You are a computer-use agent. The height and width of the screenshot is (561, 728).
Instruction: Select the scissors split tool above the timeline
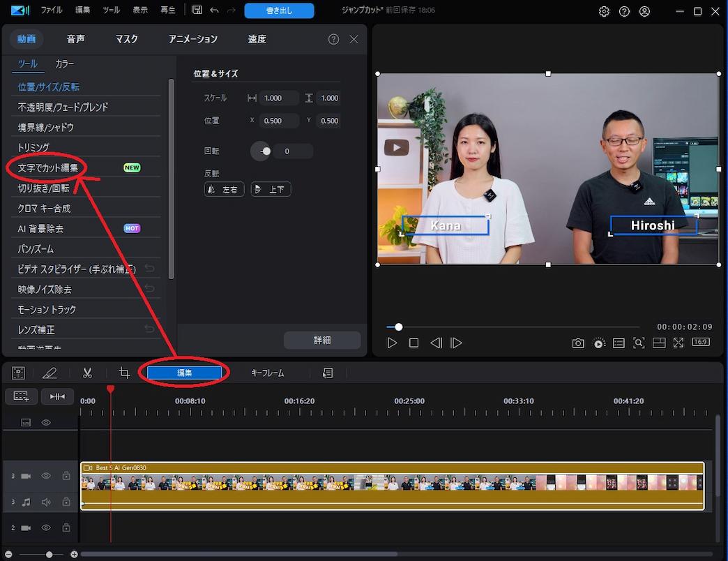[87, 373]
